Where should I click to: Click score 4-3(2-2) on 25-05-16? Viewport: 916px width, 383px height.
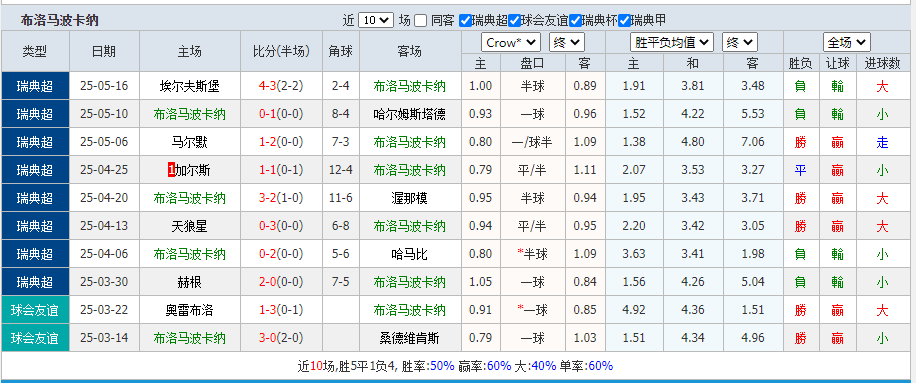282,86
